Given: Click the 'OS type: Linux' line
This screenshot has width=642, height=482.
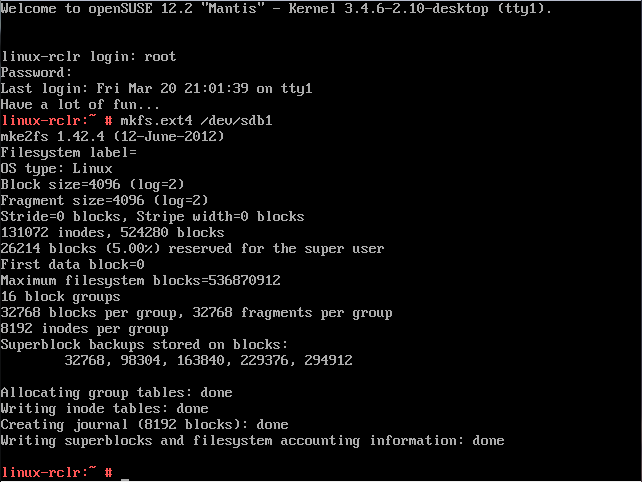Looking at the screenshot, I should tap(56, 168).
